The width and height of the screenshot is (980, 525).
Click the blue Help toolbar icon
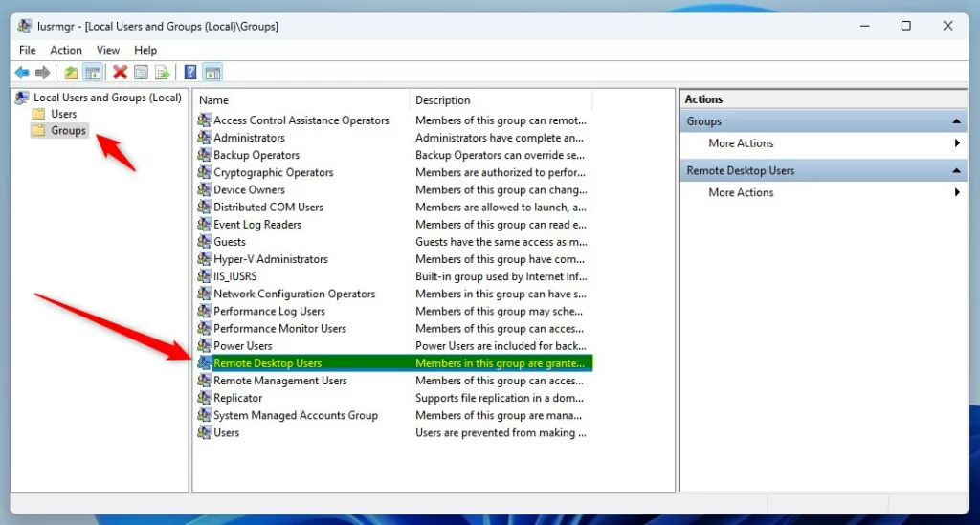point(190,73)
